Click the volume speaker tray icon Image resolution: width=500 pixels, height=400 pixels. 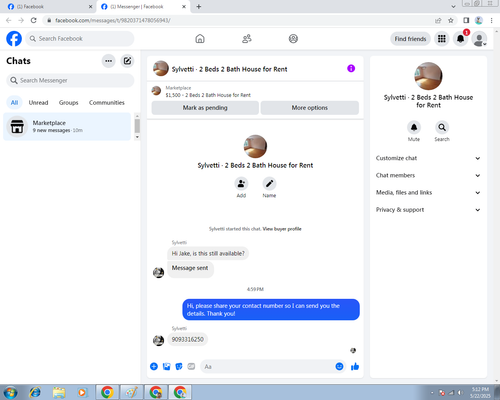point(461,393)
